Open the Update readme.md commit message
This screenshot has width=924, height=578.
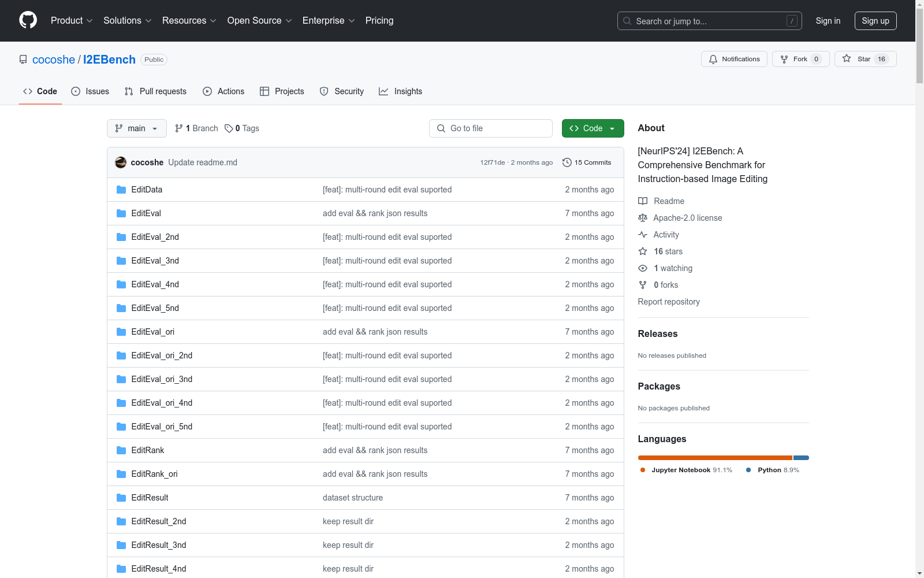203,162
